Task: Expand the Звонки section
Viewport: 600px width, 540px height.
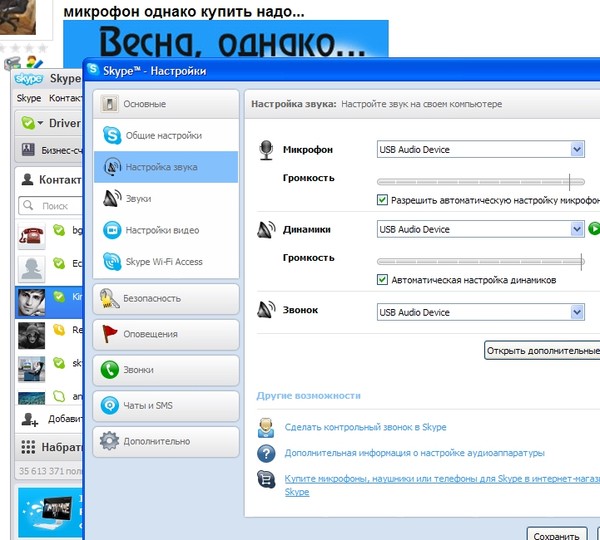Action: click(166, 370)
